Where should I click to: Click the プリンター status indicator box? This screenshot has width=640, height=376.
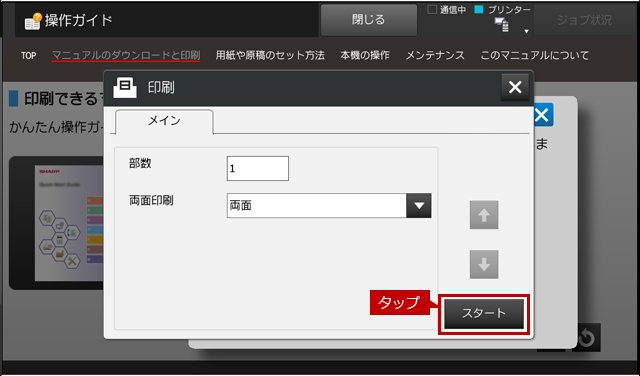pyautogui.click(x=479, y=9)
